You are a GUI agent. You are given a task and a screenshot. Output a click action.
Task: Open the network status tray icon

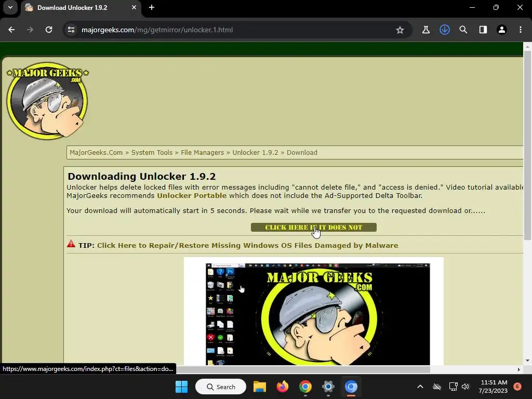[x=453, y=387]
